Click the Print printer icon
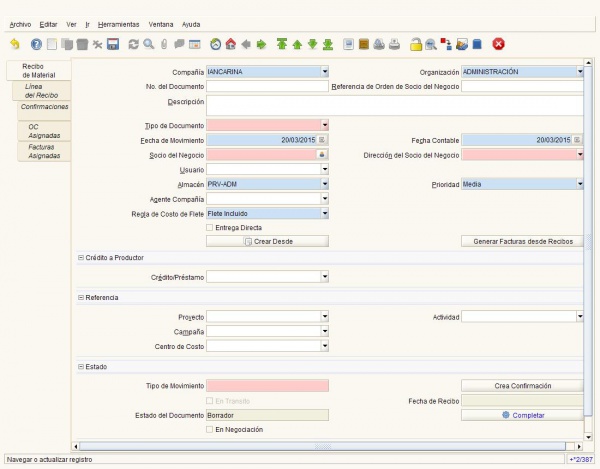The height and width of the screenshot is (469, 600). coord(394,44)
